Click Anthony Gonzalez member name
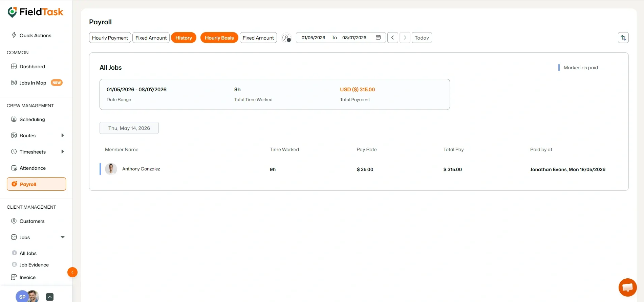The height and width of the screenshot is (302, 644). [141, 169]
